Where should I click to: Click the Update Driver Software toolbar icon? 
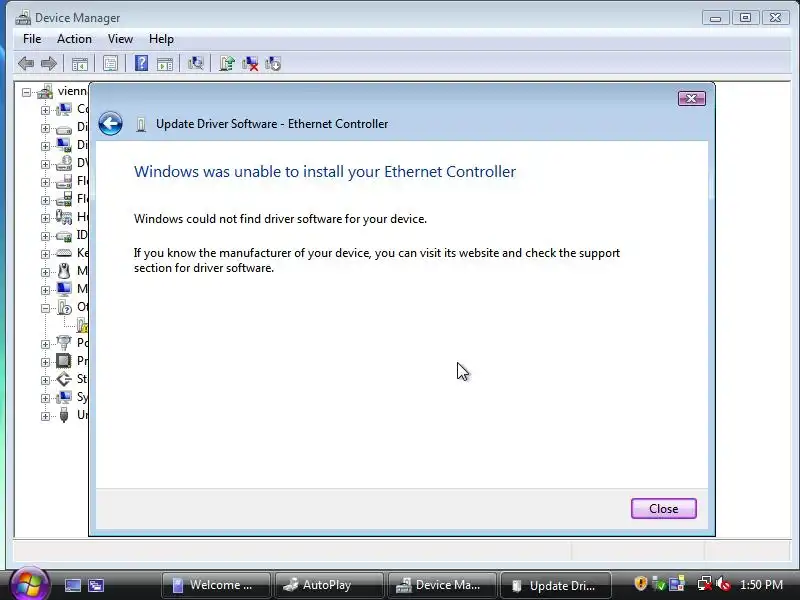coord(227,63)
